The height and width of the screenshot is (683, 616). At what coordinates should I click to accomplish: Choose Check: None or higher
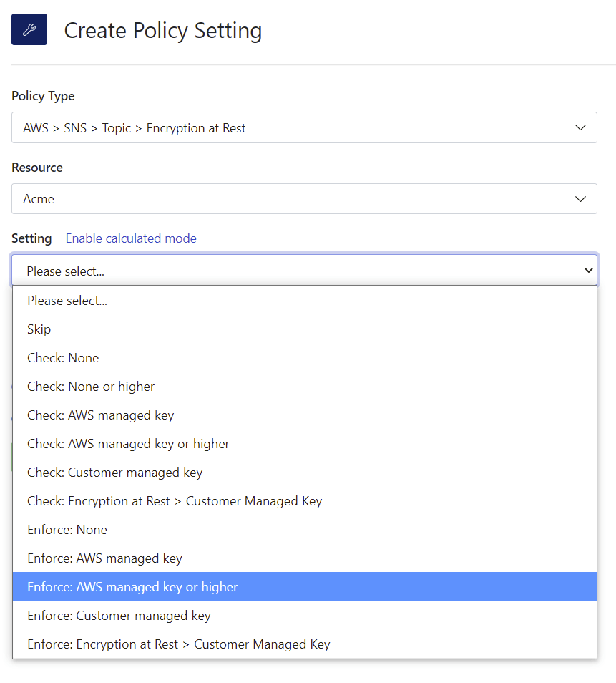[x=304, y=387]
